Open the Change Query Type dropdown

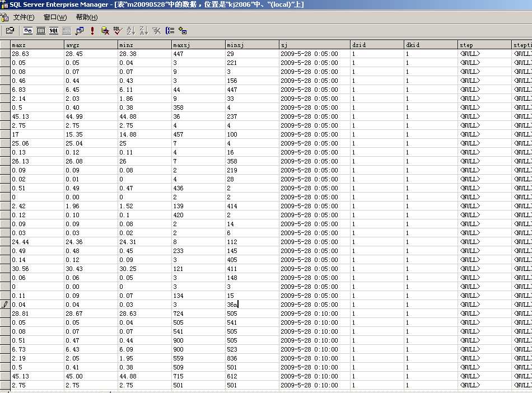point(80,31)
